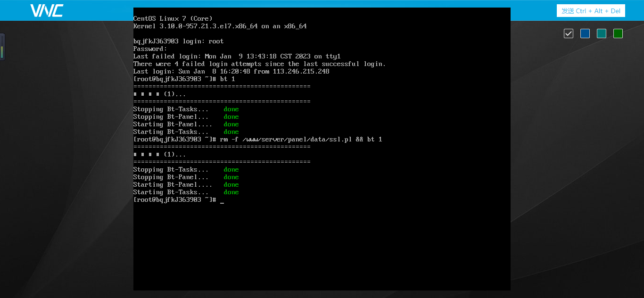Click the "rm -f /www/server/panel/data/ssl.pl" command line

(258, 140)
